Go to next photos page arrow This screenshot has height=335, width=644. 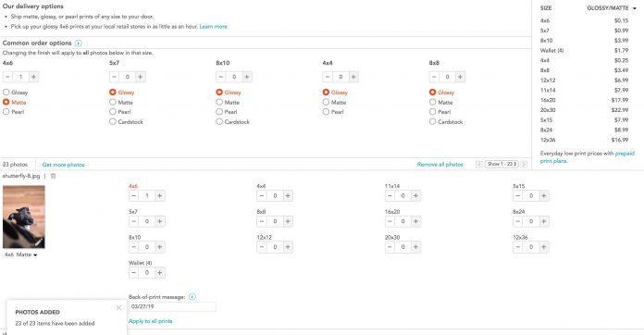[524, 164]
